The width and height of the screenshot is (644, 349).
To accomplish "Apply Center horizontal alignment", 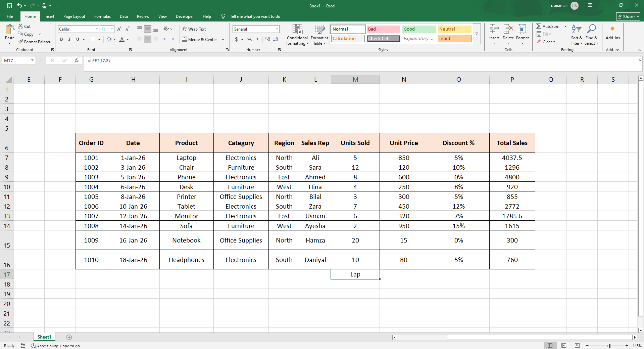I will (148, 39).
